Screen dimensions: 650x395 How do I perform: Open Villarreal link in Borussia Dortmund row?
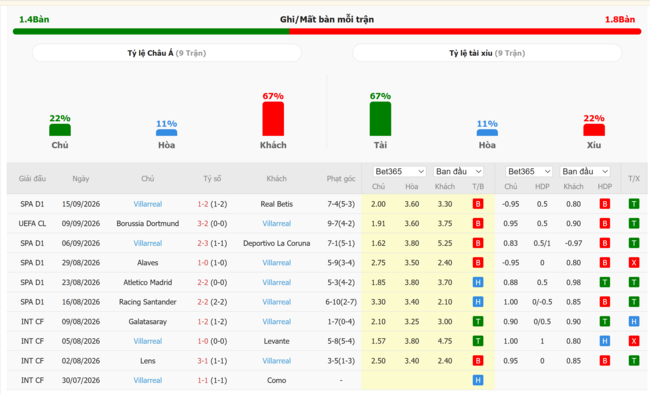276,223
